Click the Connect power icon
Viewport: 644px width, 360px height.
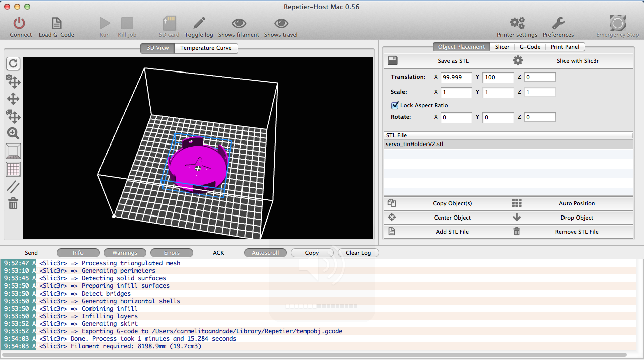click(20, 23)
